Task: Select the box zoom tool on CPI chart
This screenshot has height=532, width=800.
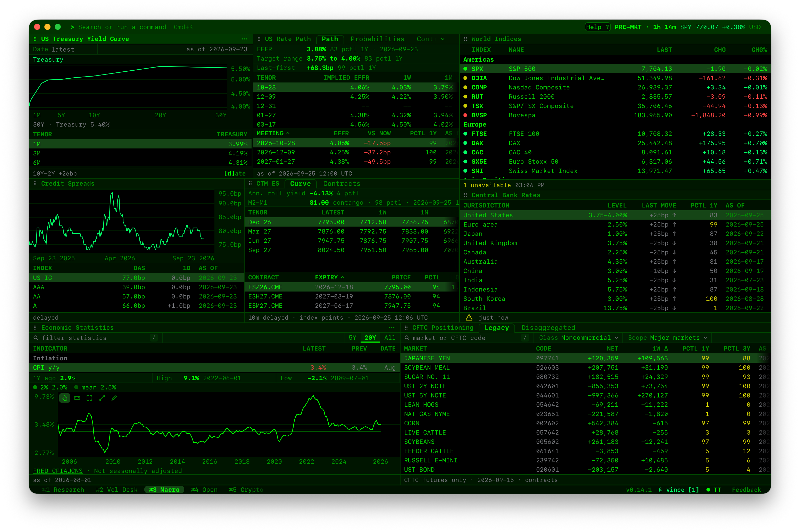Action: coord(89,398)
